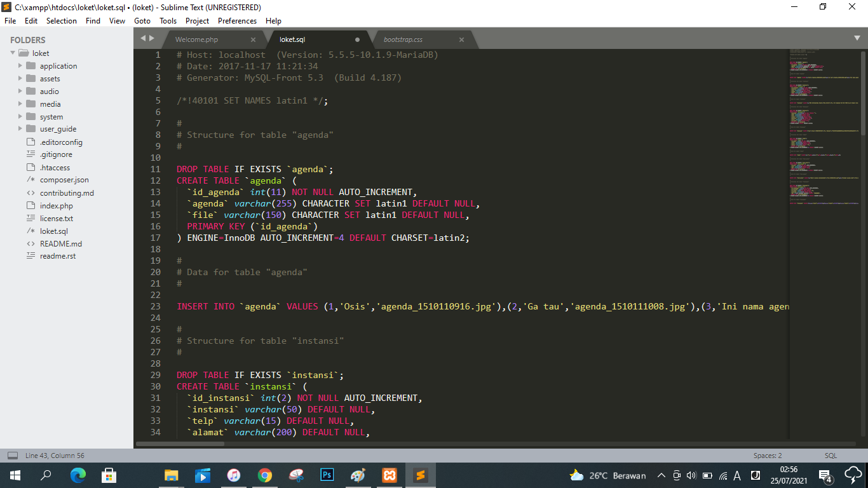The image size is (868, 488).
Task: Open the Help menu
Action: pyautogui.click(x=273, y=21)
